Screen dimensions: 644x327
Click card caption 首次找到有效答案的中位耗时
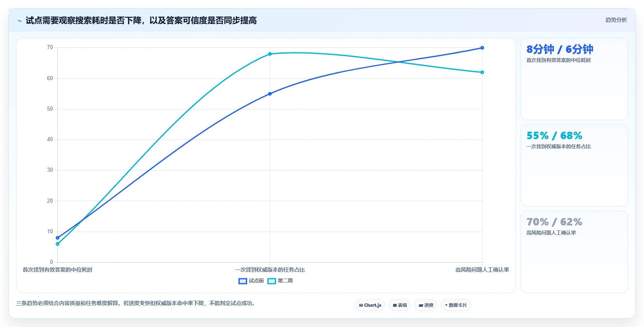[559, 60]
